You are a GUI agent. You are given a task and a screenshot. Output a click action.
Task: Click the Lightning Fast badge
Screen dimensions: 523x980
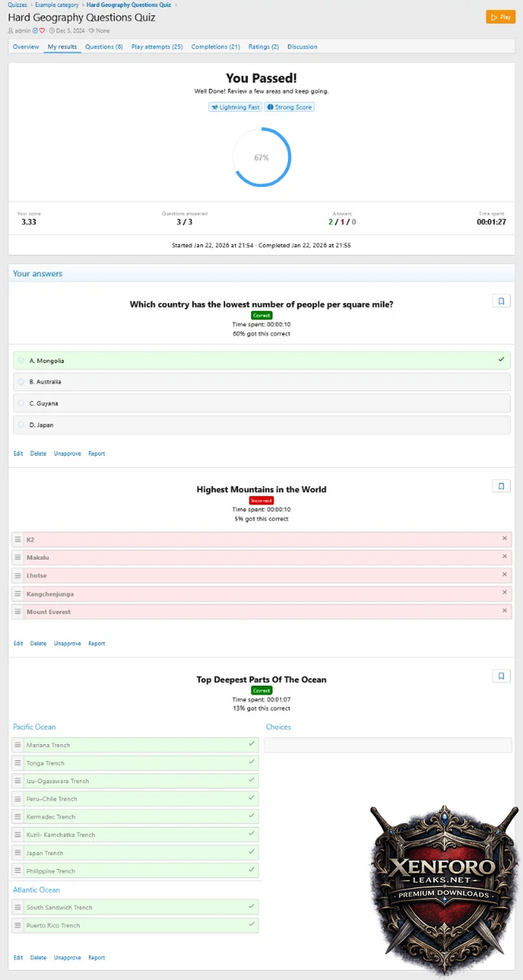[234, 107]
